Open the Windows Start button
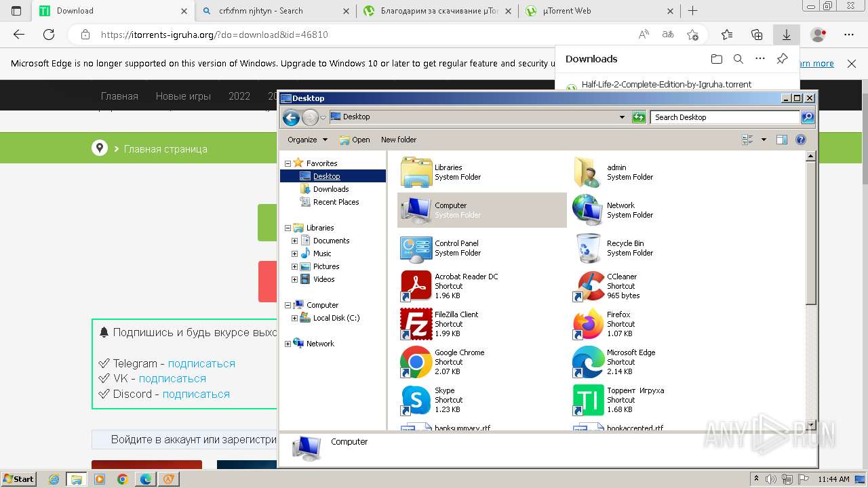 (18, 479)
